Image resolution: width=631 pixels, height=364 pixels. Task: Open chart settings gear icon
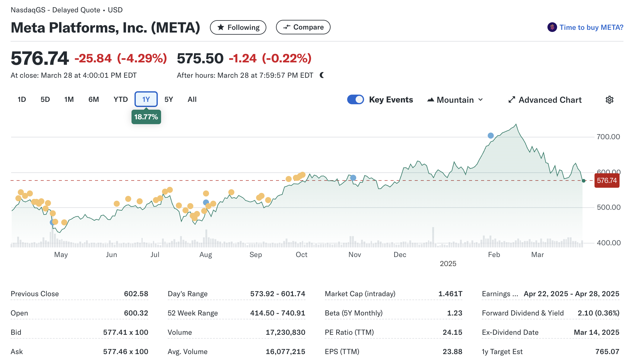[609, 100]
